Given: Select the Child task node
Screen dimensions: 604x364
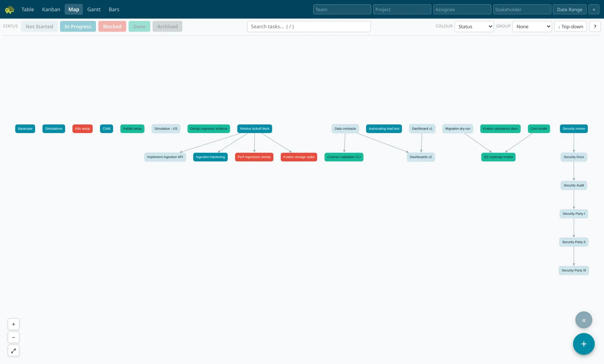Looking at the screenshot, I should (106, 129).
